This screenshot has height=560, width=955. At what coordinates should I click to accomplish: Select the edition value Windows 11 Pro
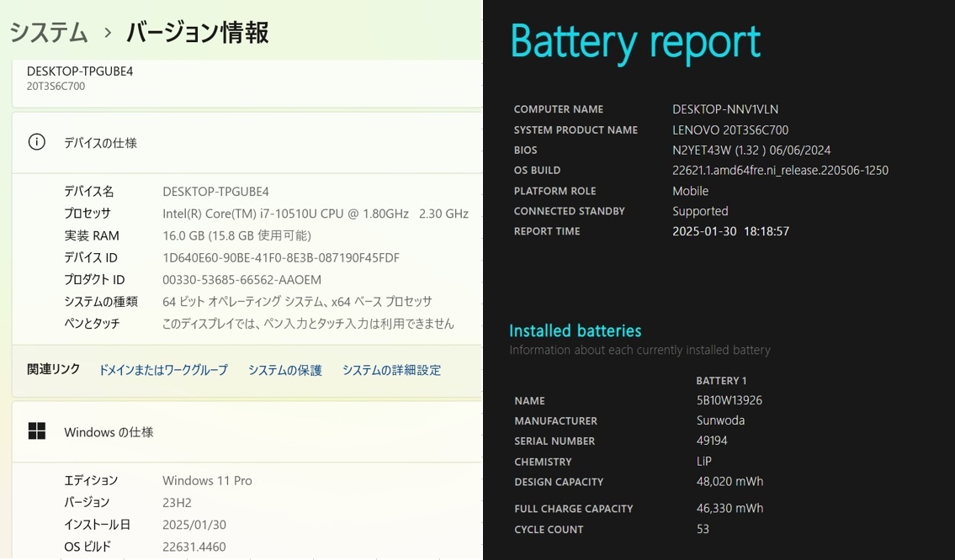click(x=207, y=481)
